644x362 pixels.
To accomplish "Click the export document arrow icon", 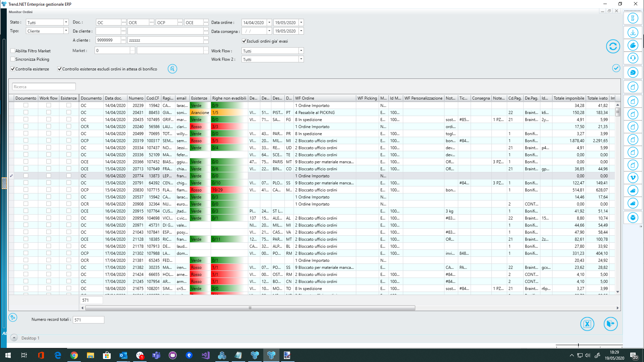I will (x=610, y=324).
